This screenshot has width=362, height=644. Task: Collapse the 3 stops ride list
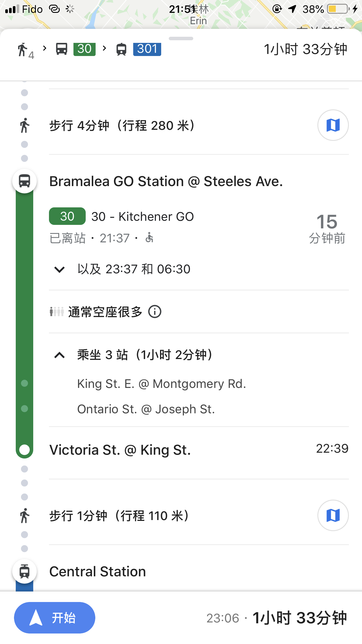point(60,355)
